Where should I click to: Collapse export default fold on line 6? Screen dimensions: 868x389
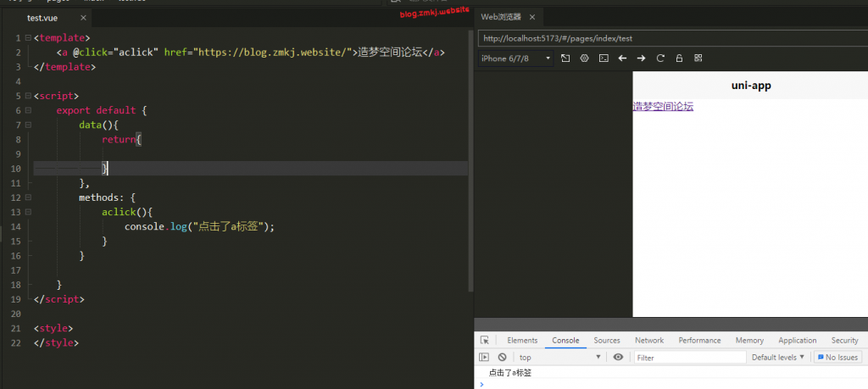(x=28, y=111)
